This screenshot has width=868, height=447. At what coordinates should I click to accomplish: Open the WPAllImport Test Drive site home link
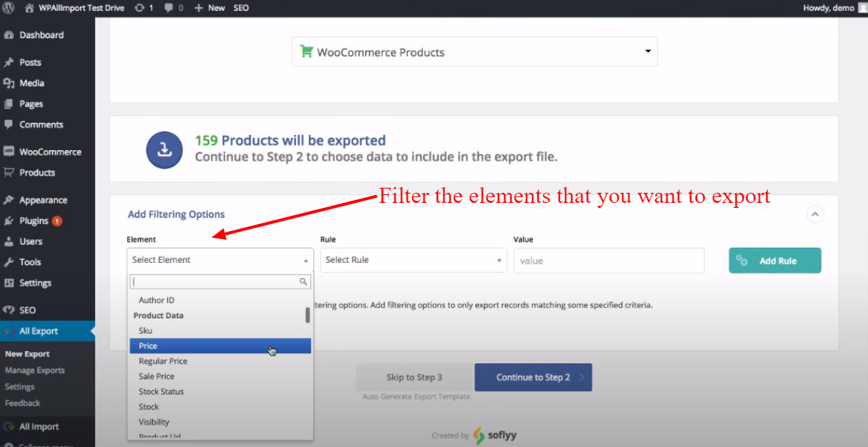(74, 8)
